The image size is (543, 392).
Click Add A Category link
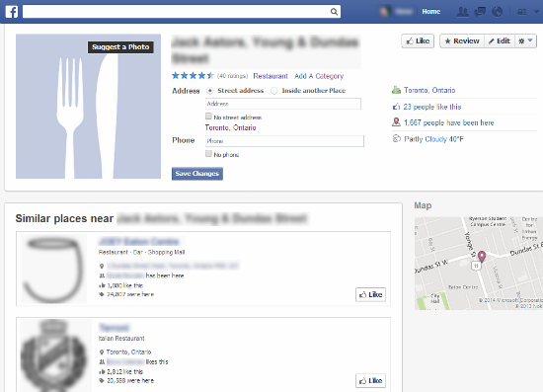tap(319, 76)
